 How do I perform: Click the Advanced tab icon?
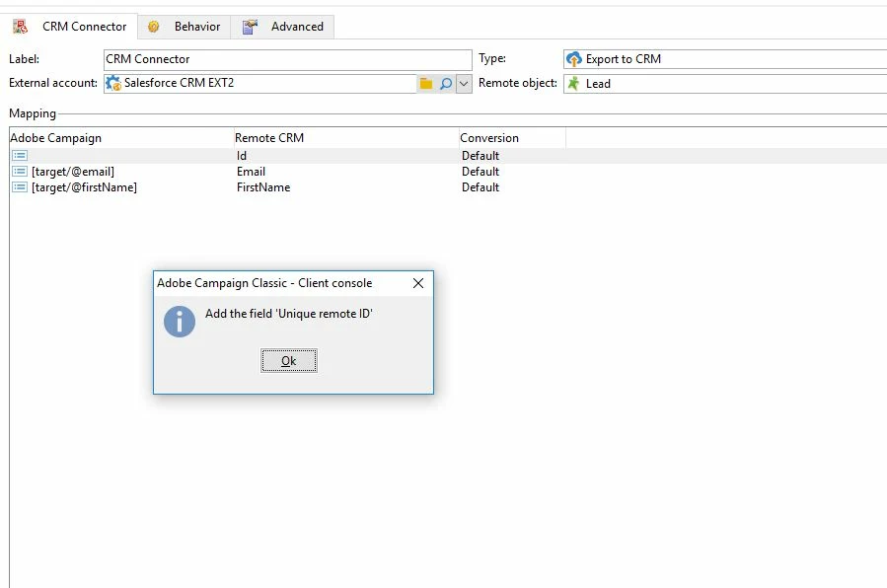pos(250,27)
